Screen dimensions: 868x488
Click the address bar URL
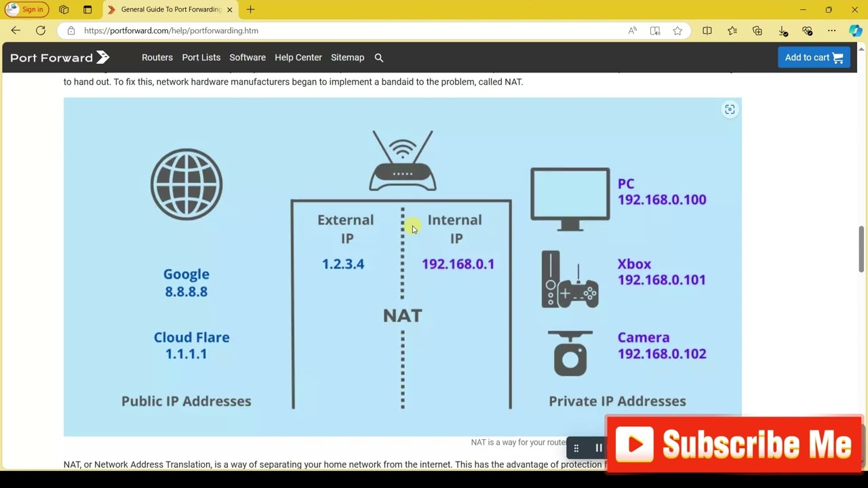[x=171, y=30]
